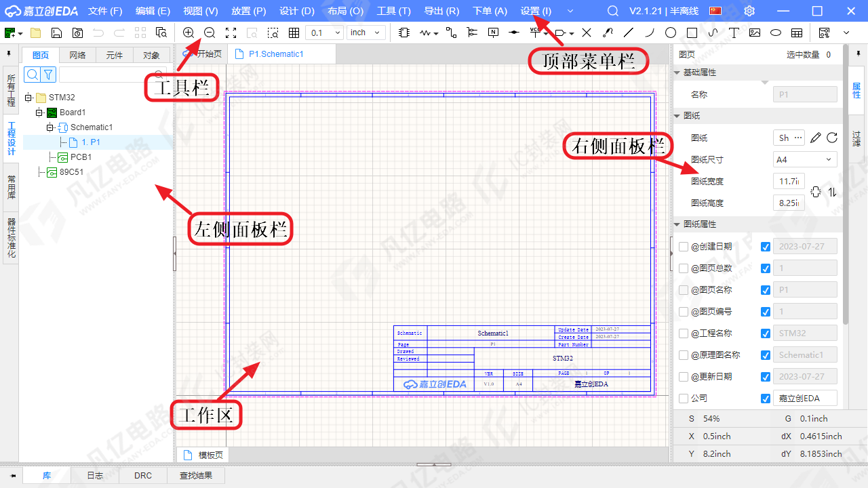Select PCB1 in the project tree

click(x=81, y=157)
